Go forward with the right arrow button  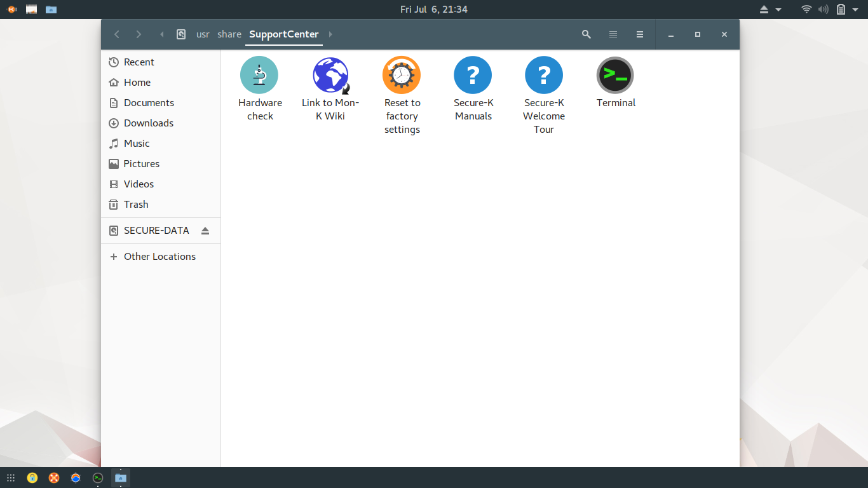pyautogui.click(x=139, y=34)
